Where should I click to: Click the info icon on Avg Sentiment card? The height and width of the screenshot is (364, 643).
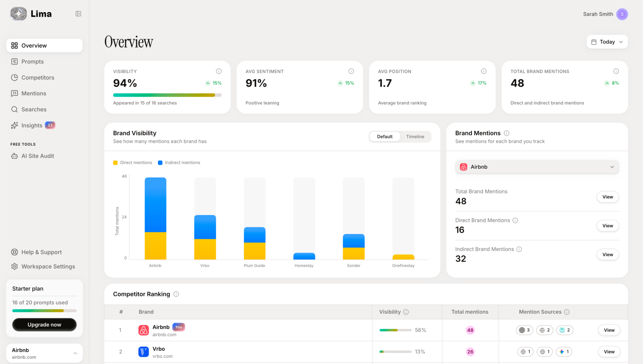click(x=351, y=71)
